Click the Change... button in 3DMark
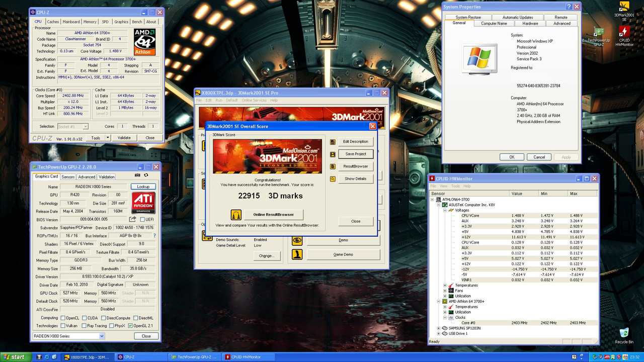This screenshot has height=362, width=644. [266, 256]
